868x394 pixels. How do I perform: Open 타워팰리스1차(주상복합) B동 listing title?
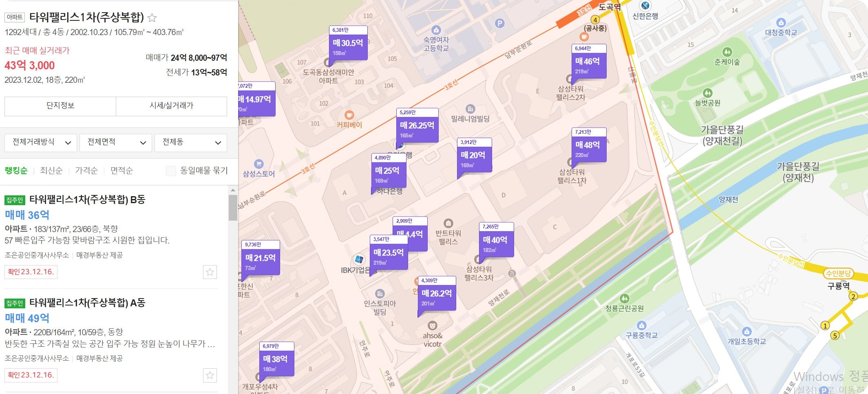click(x=87, y=199)
